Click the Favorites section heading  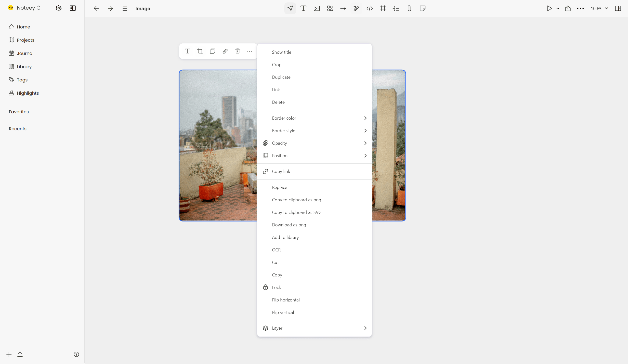(x=19, y=112)
